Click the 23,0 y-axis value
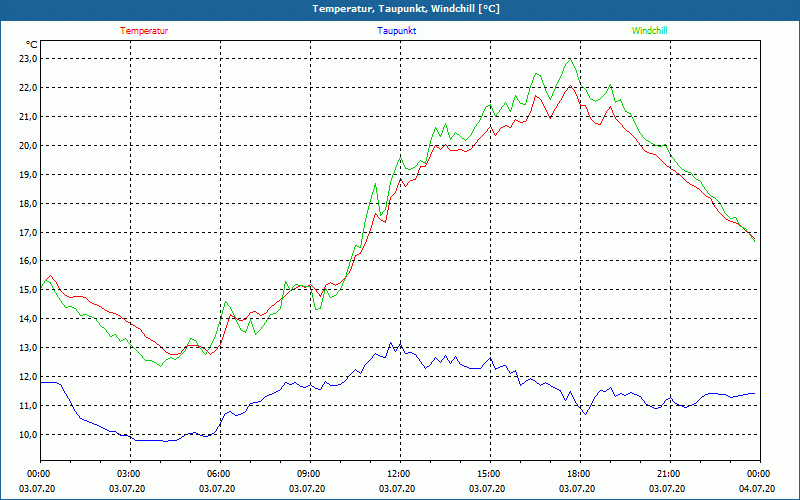 [27, 59]
